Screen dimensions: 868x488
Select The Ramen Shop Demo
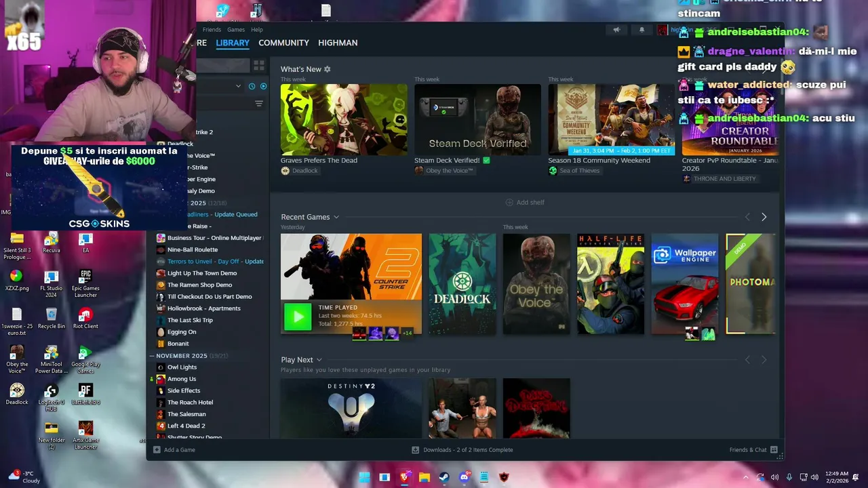(x=194, y=285)
